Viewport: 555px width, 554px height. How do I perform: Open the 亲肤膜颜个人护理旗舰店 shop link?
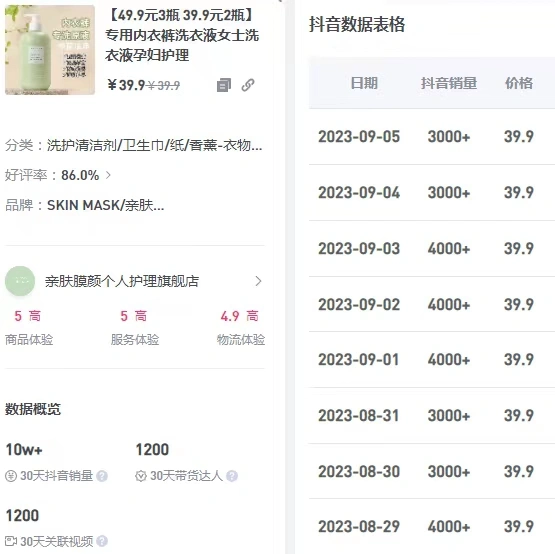pyautogui.click(x=122, y=281)
